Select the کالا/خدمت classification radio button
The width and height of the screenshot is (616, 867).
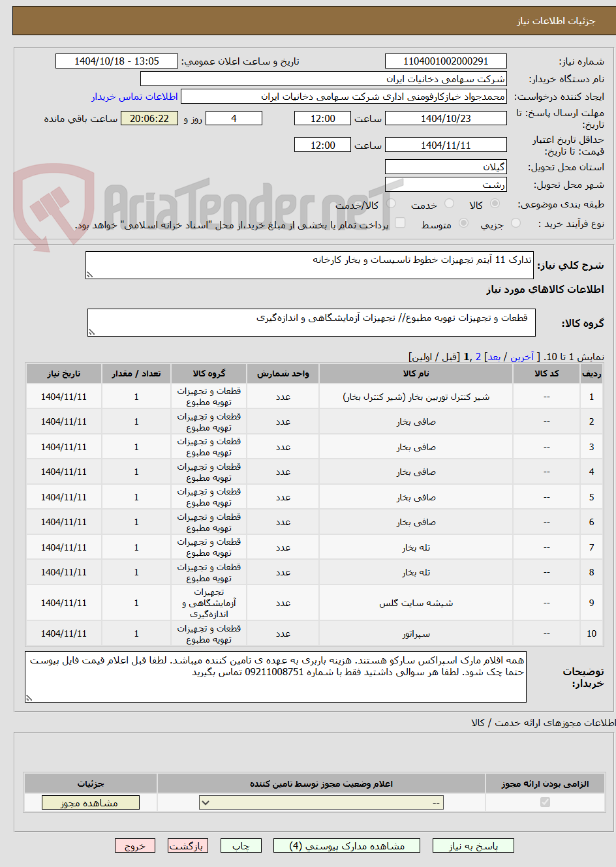(392, 204)
